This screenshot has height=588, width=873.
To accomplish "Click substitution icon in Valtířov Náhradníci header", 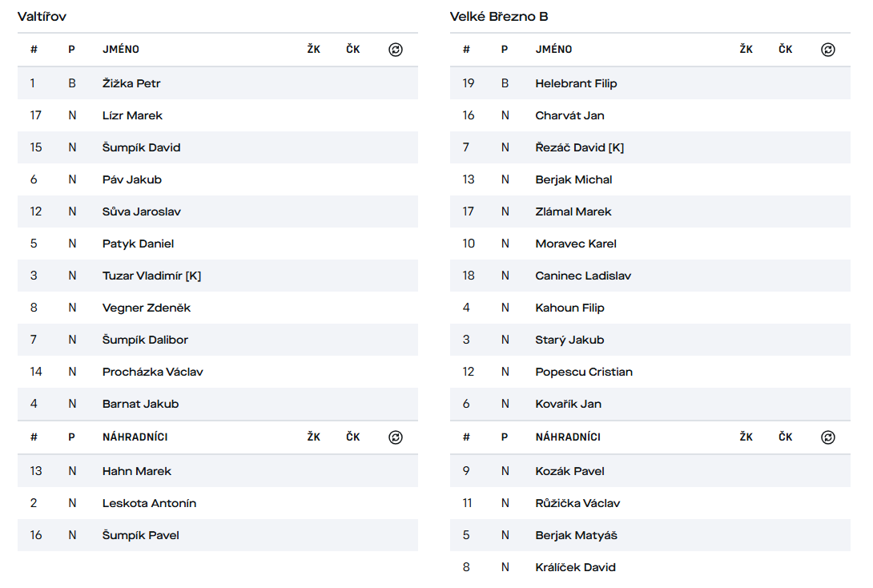I will [395, 437].
